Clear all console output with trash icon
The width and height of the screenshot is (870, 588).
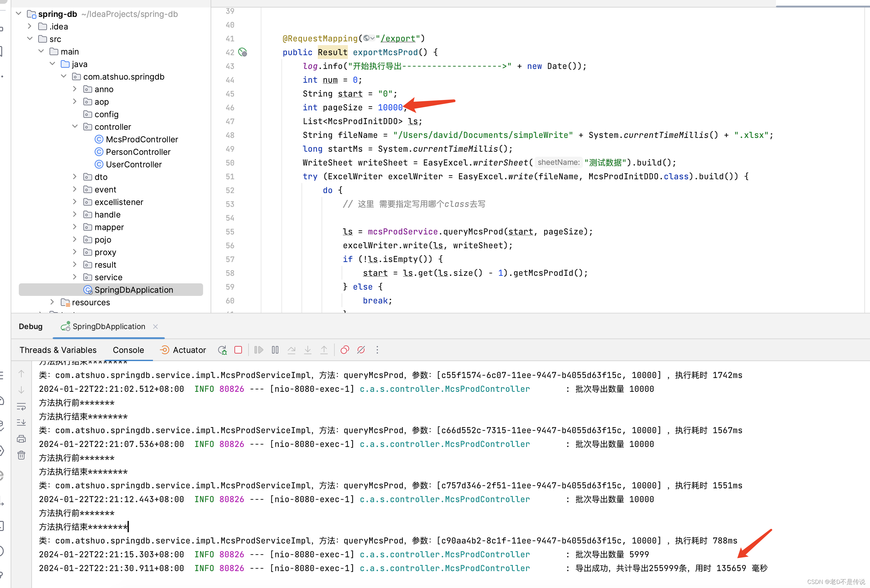pos(21,455)
